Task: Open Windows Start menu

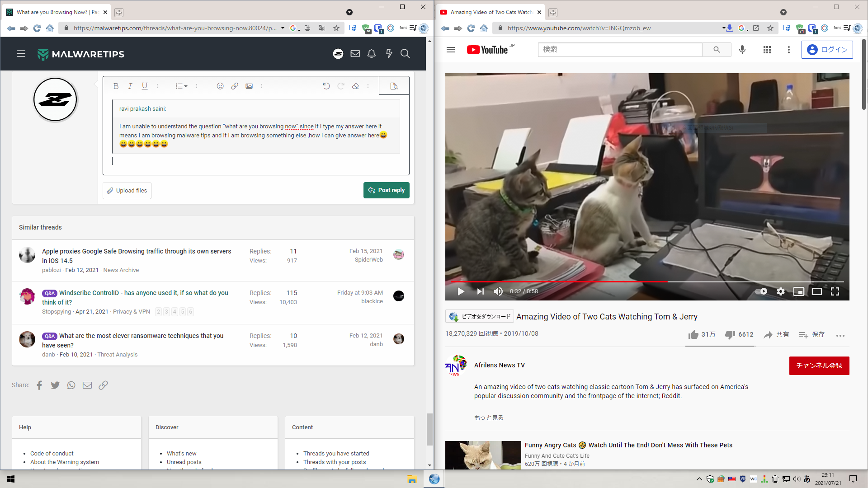Action: tap(11, 479)
